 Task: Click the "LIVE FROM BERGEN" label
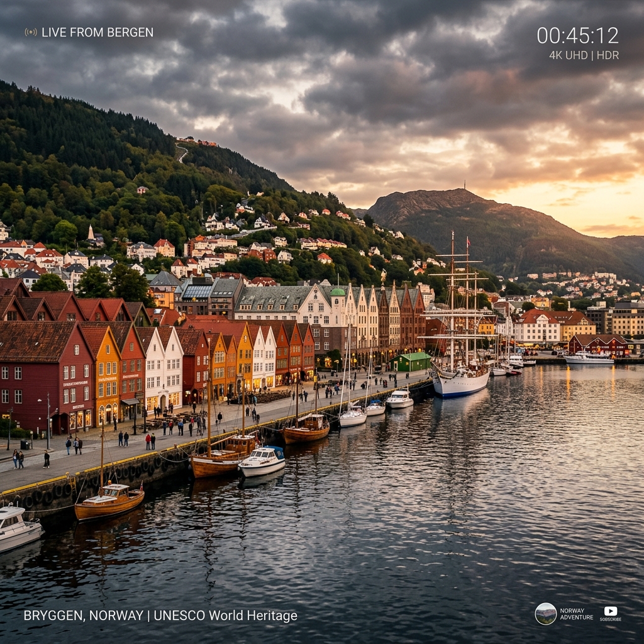coord(97,33)
